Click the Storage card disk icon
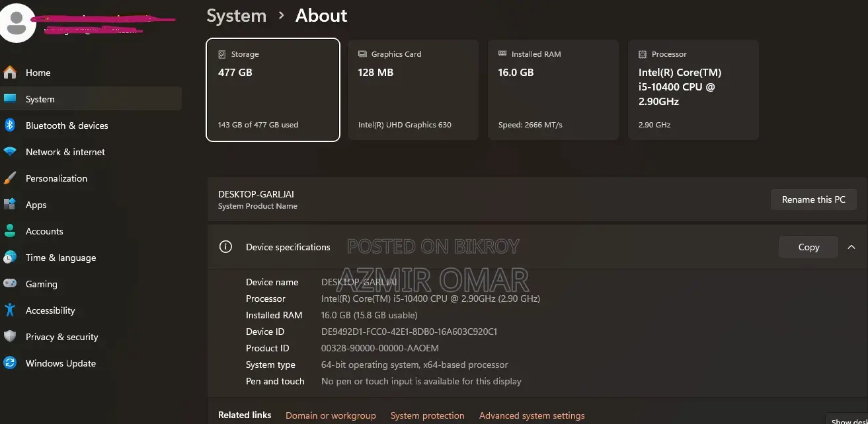Image resolution: width=868 pixels, height=424 pixels. click(222, 54)
